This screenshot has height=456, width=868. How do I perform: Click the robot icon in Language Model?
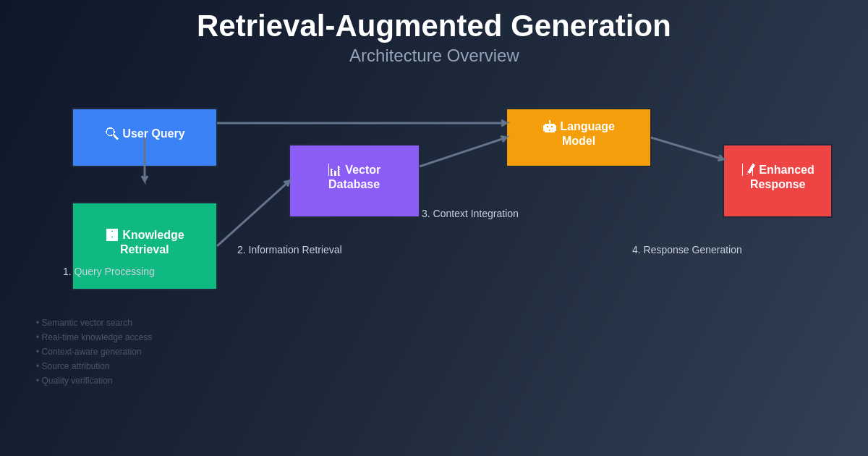tap(550, 127)
